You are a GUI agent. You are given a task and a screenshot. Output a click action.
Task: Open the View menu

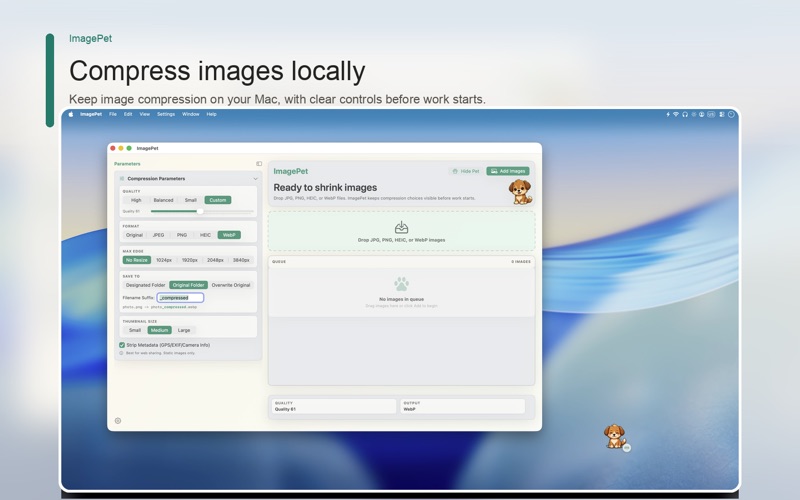[x=145, y=114]
